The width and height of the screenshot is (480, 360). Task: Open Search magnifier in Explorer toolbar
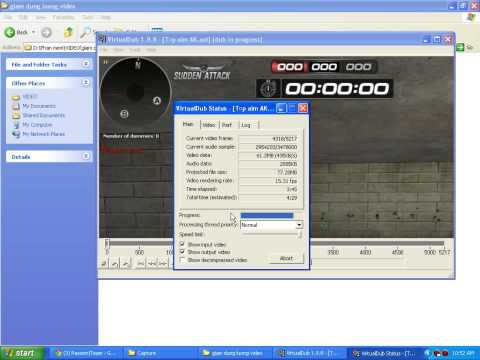click(x=85, y=32)
